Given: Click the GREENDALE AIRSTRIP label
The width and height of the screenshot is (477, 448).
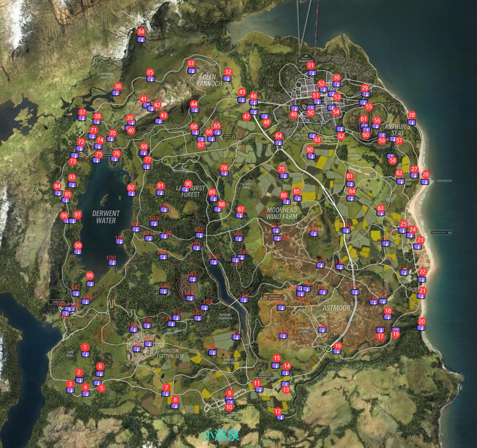Looking at the screenshot, I should pos(355,157).
